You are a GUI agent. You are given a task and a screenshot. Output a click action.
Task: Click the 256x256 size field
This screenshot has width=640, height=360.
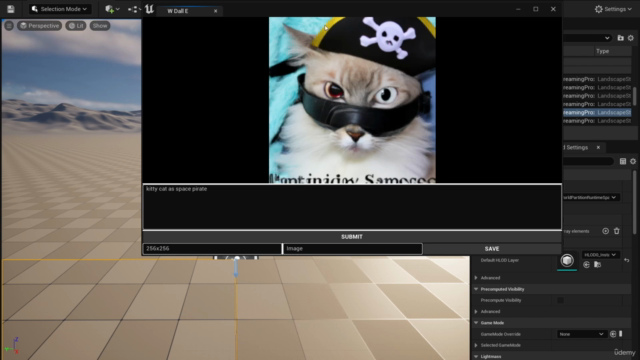pyautogui.click(x=212, y=249)
